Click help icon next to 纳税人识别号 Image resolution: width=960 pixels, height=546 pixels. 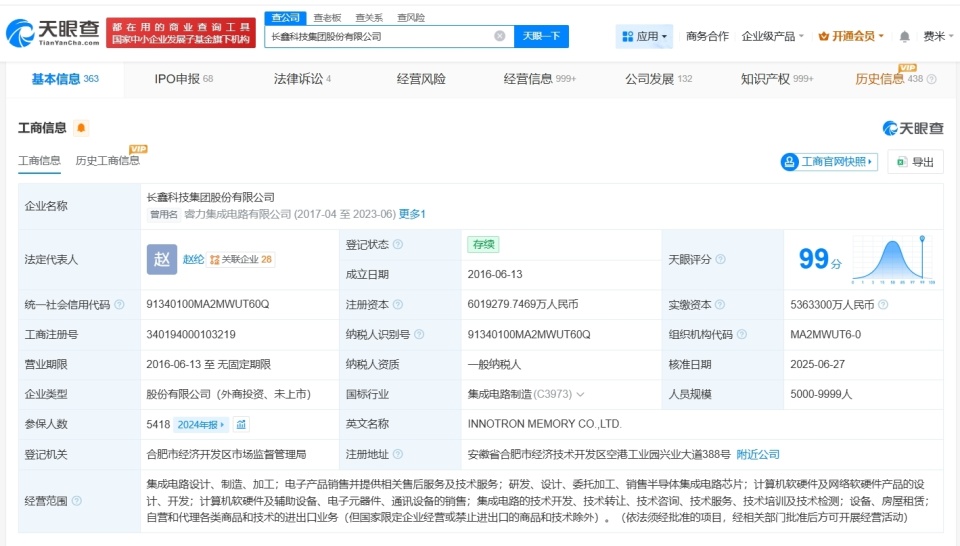pos(419,334)
